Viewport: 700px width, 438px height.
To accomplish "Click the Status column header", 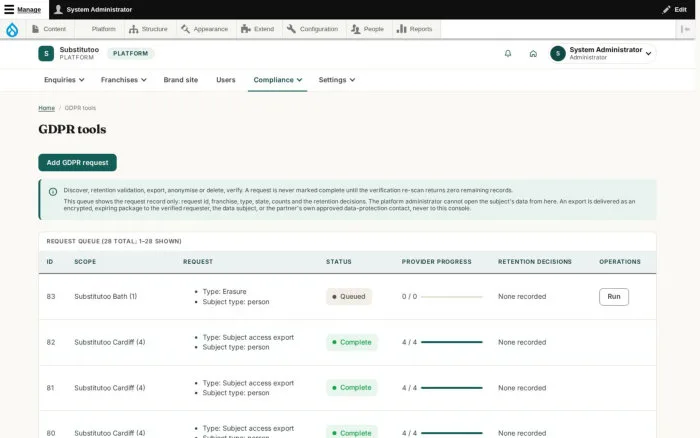I will (x=338, y=262).
